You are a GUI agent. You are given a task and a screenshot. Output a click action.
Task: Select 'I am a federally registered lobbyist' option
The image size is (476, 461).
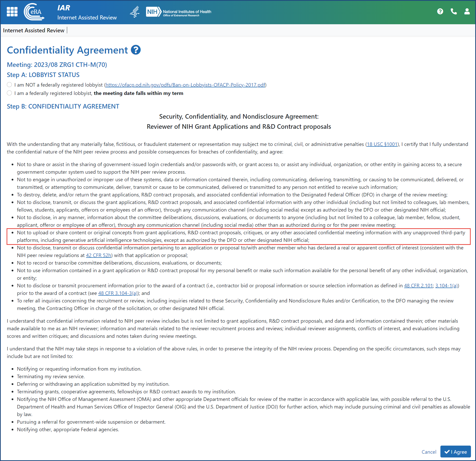9,93
